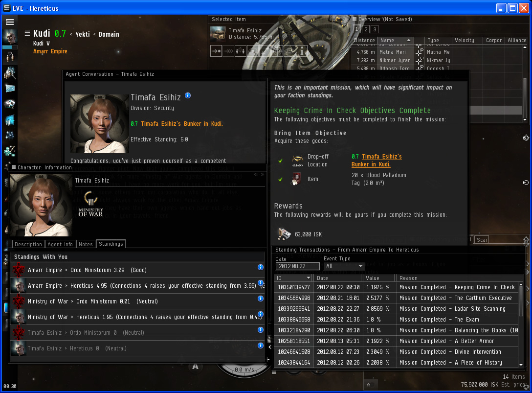The width and height of the screenshot is (532, 393).
Task: Select Overview tab 3
Action: point(375,29)
